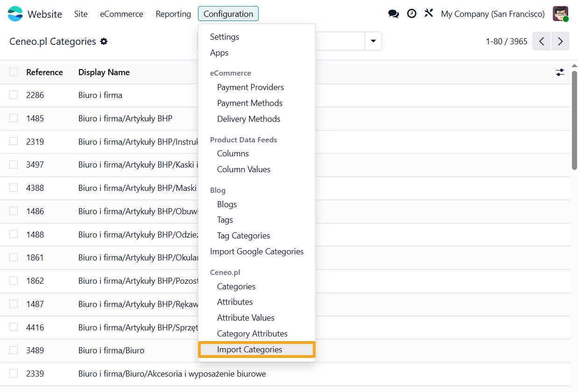Open Payment Providers

click(x=251, y=87)
